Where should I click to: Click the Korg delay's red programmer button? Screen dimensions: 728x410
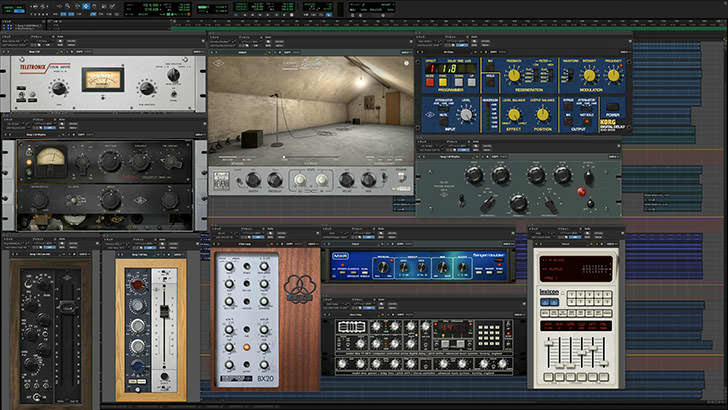(429, 82)
